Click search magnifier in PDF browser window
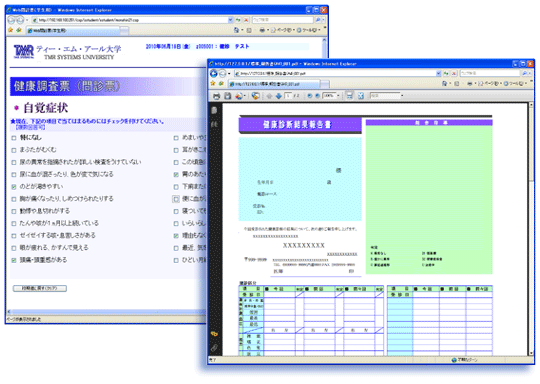 [525, 73]
